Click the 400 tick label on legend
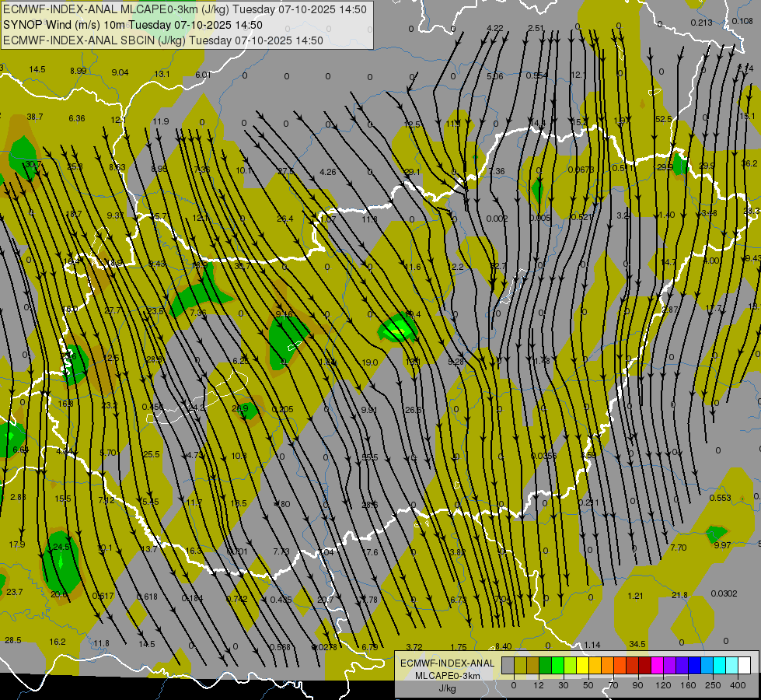Screen dimensions: 761x700 738,685
